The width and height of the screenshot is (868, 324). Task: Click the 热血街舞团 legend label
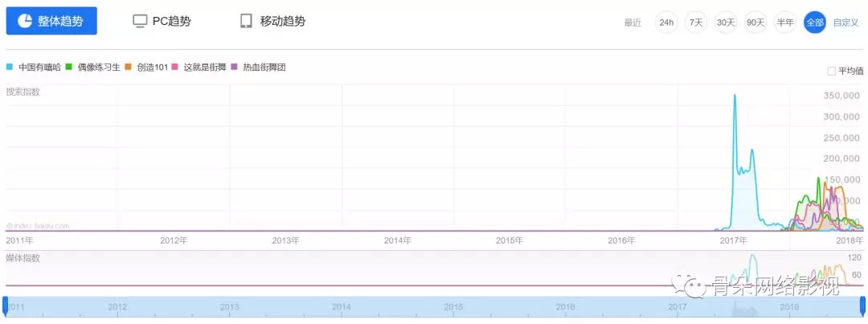(264, 67)
